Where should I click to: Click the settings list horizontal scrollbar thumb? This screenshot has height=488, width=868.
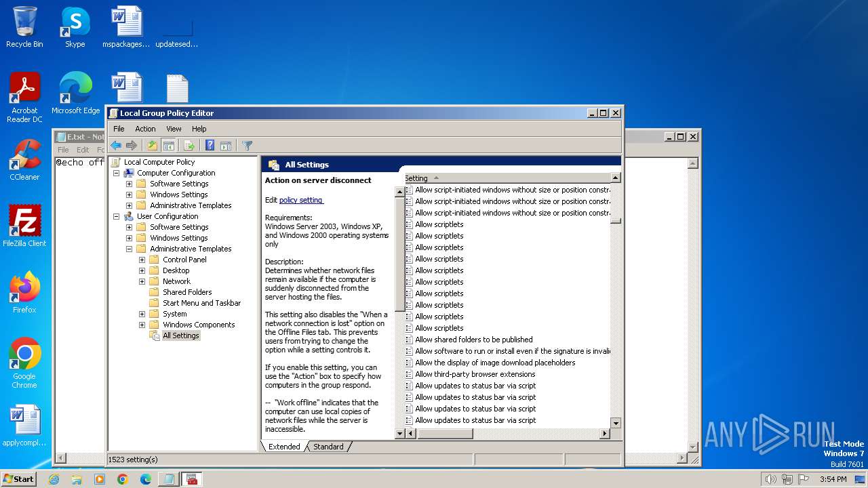tap(445, 434)
